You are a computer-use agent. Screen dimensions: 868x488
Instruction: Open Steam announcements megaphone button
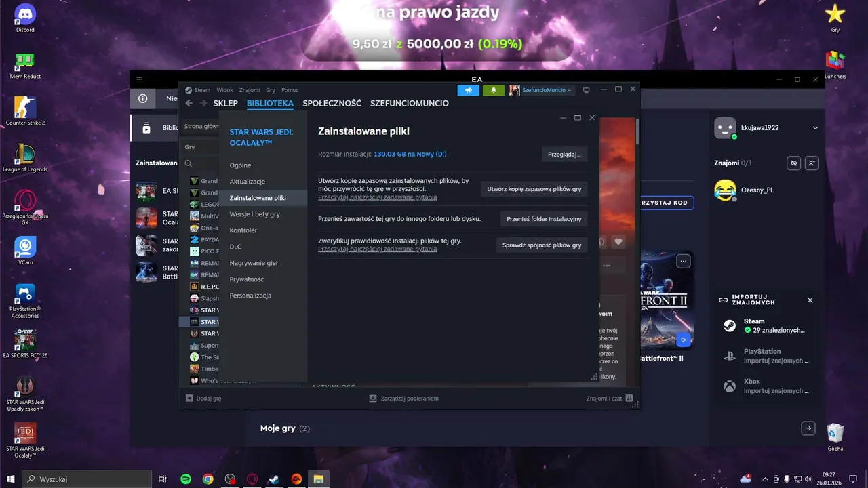tap(468, 90)
